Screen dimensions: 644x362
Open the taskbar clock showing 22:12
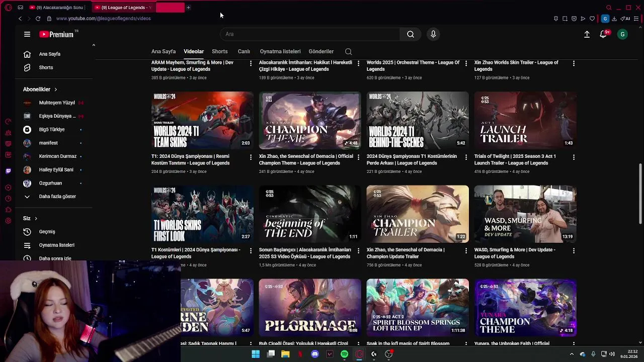629,354
